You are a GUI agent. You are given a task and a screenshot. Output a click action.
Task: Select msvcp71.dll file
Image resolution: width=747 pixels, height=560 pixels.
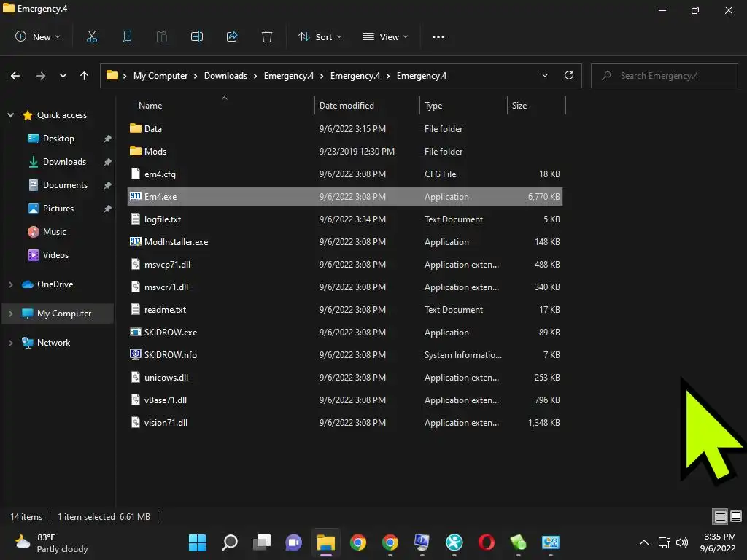point(345,264)
